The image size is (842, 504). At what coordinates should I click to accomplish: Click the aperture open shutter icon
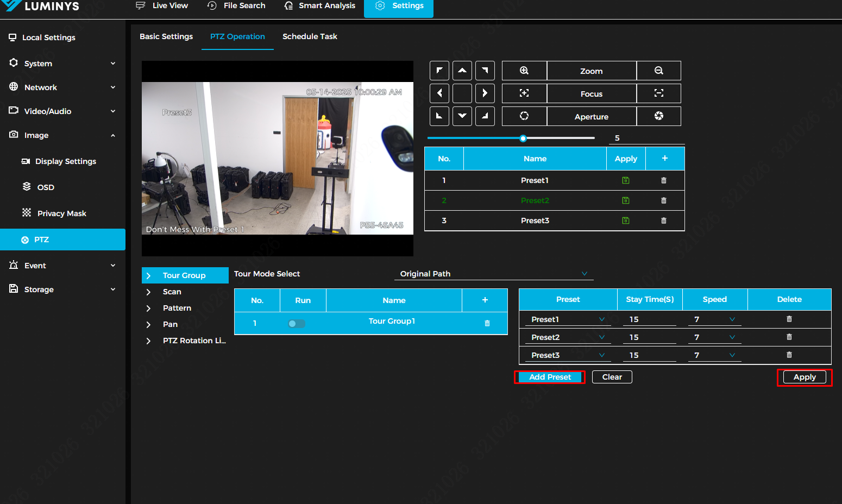click(x=658, y=116)
